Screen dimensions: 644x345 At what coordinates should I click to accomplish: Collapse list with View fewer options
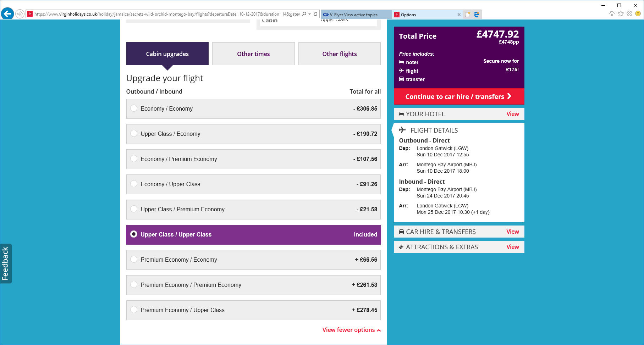click(x=351, y=330)
